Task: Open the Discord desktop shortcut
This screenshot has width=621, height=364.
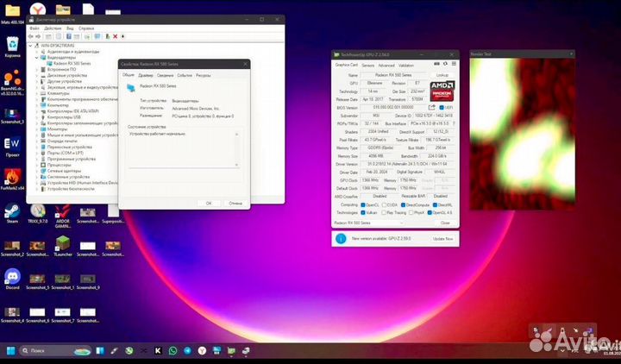Action: click(x=12, y=279)
